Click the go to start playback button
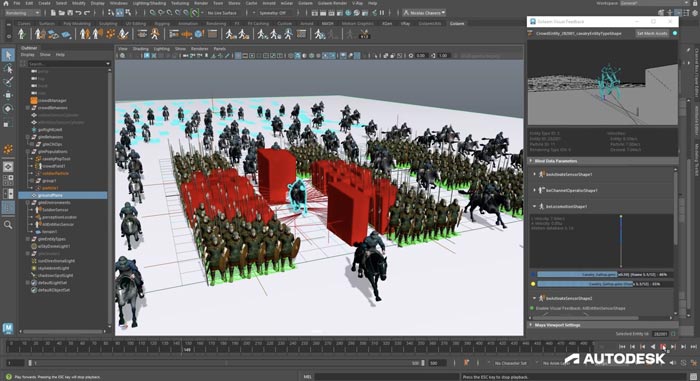The image size is (700, 381). [x=622, y=347]
